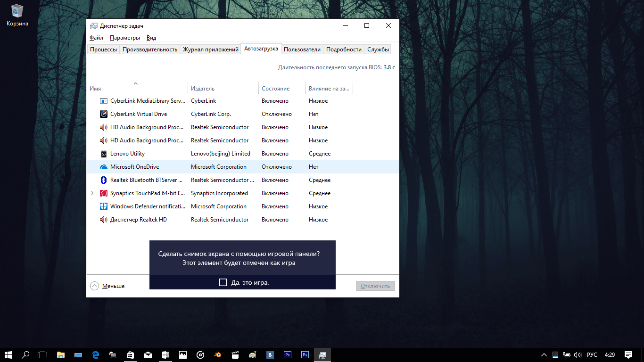Sort by the Влияние на запуск column header
The width and height of the screenshot is (644, 362).
coord(329,88)
